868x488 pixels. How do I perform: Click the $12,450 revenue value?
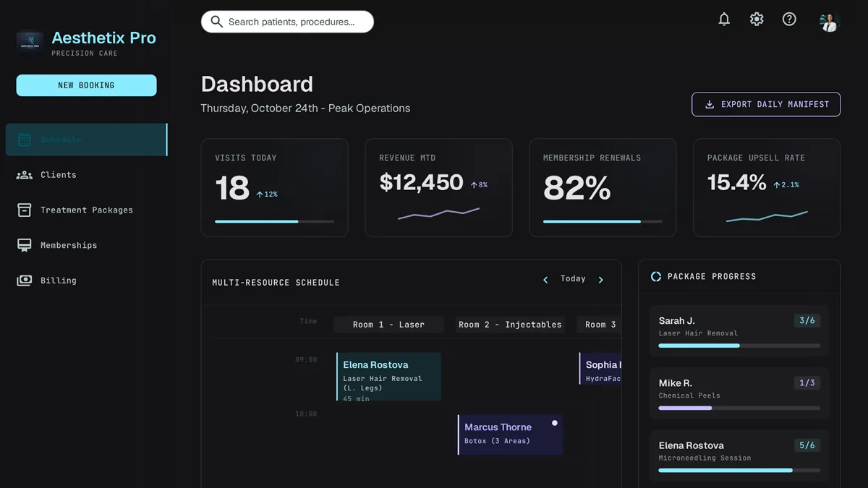pyautogui.click(x=421, y=182)
